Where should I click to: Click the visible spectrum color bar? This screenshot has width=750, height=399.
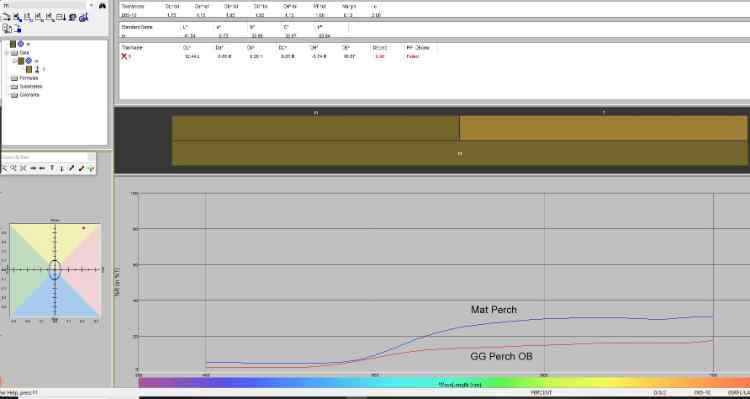[x=444, y=383]
